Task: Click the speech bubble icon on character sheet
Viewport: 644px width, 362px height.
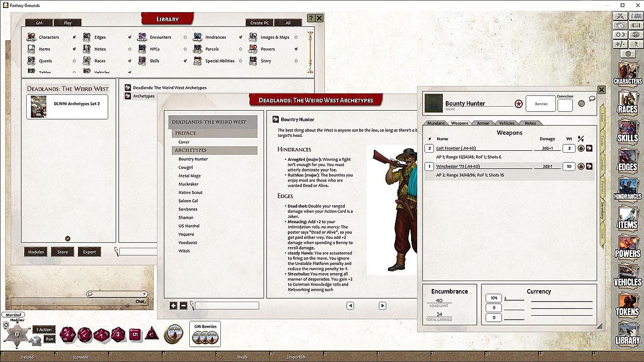Action: 592,99
